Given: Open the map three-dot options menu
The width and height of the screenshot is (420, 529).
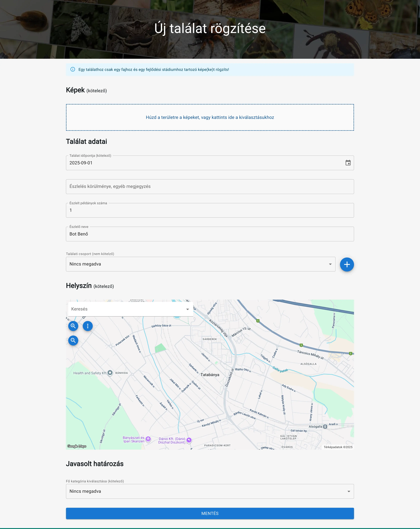Looking at the screenshot, I should click(88, 326).
